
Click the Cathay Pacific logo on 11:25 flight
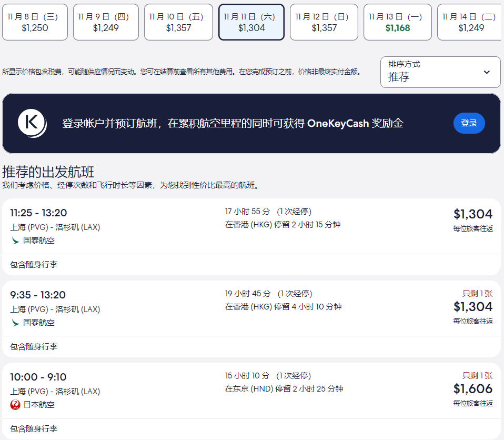point(15,241)
